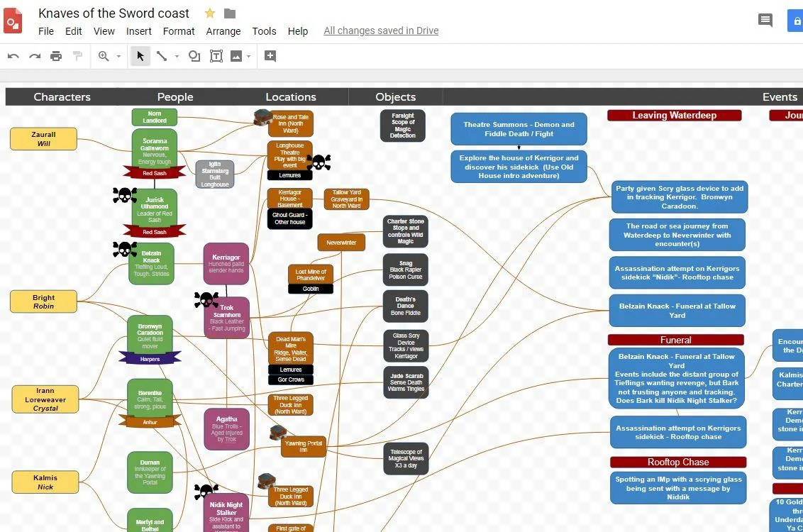Select the Kalmis Nick character box

tap(45, 482)
